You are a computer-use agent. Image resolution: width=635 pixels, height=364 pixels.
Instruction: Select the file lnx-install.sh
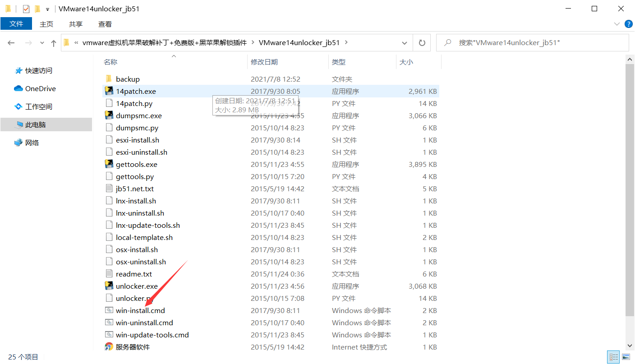coord(136,201)
